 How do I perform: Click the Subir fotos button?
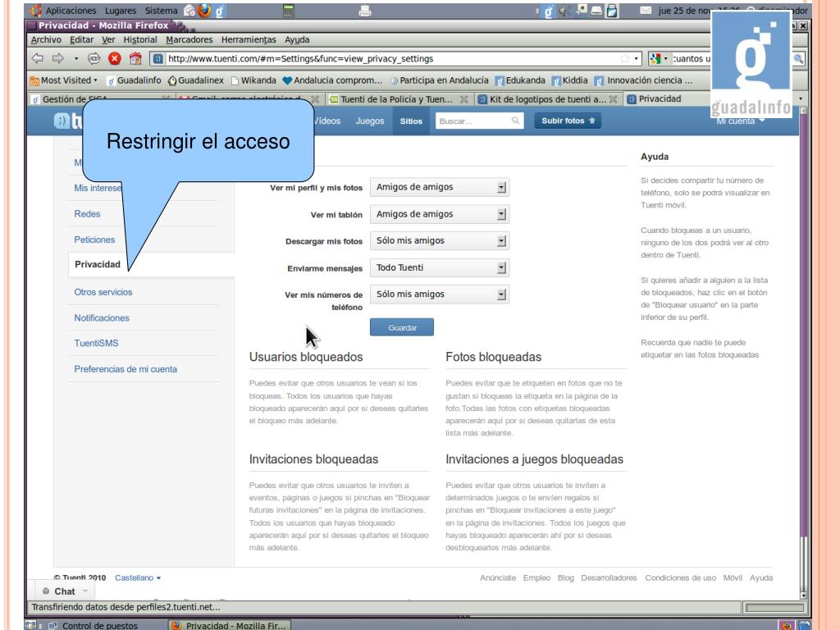tap(568, 121)
